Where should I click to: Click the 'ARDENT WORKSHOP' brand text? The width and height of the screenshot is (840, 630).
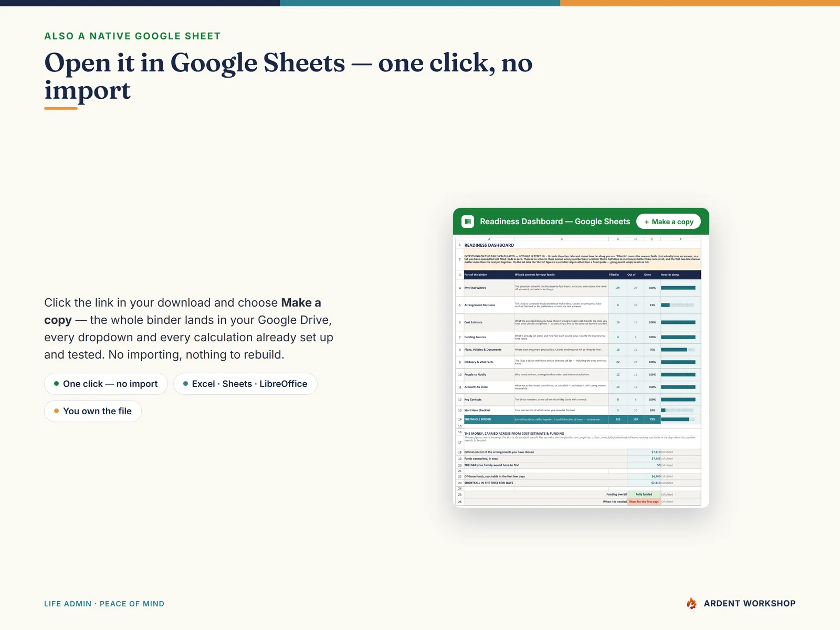[749, 604]
